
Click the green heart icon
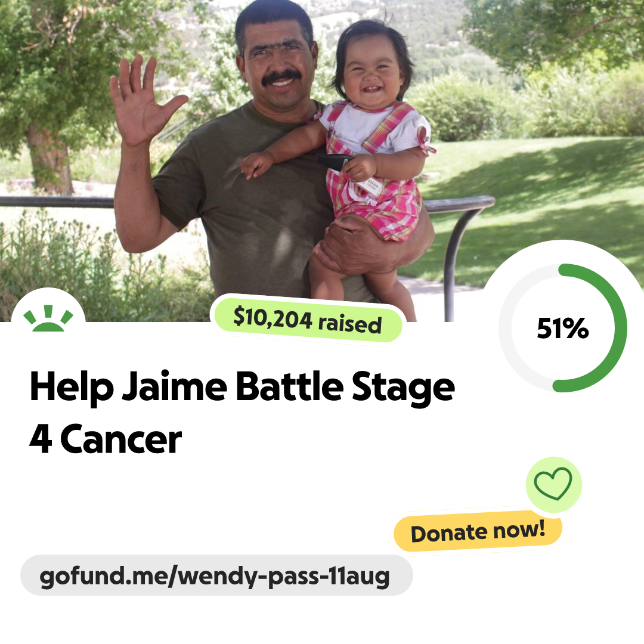553,484
